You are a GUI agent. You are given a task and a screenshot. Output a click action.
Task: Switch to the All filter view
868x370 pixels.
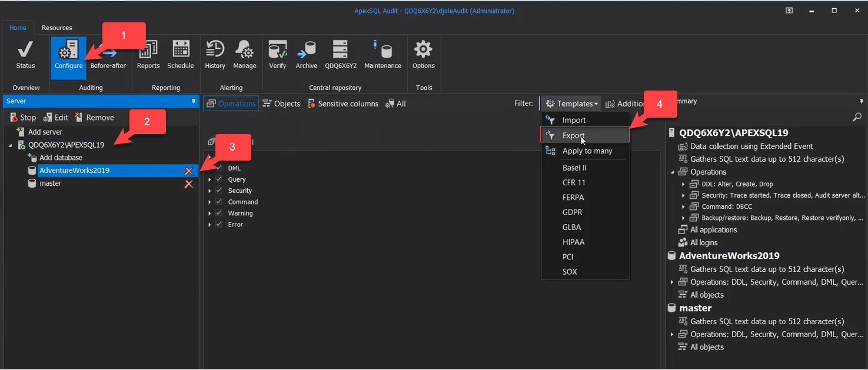[x=395, y=104]
